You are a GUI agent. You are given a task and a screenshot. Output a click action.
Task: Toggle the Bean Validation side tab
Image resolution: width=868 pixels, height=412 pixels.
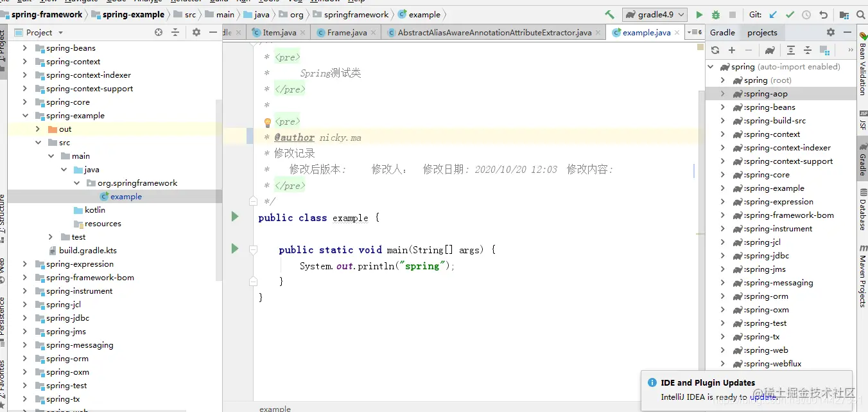863,64
